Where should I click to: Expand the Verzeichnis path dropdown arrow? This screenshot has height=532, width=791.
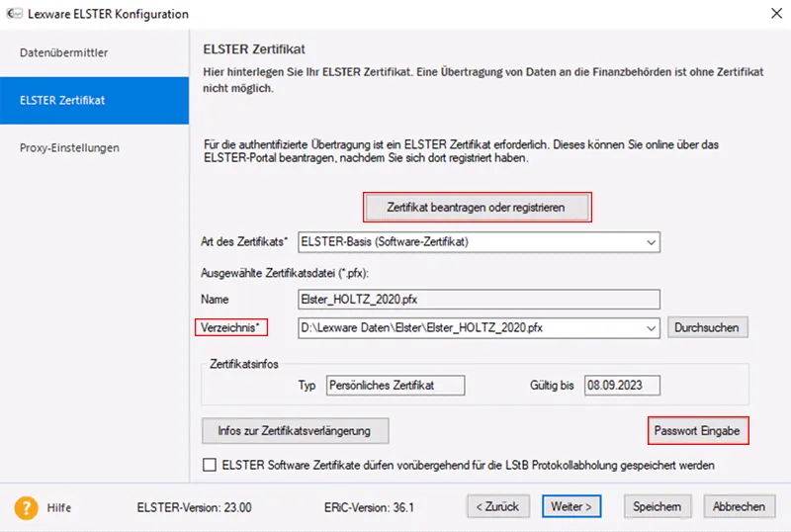(x=650, y=327)
